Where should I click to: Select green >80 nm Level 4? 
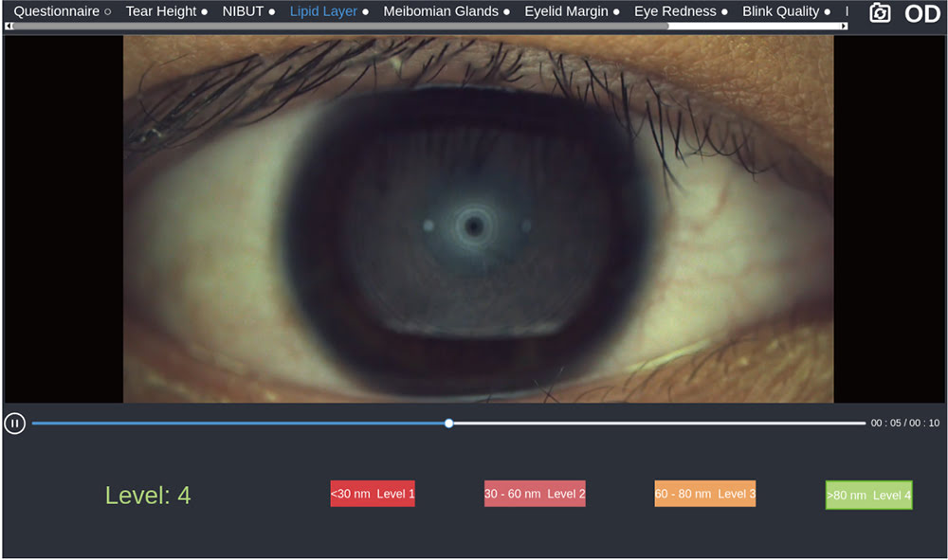(868, 495)
